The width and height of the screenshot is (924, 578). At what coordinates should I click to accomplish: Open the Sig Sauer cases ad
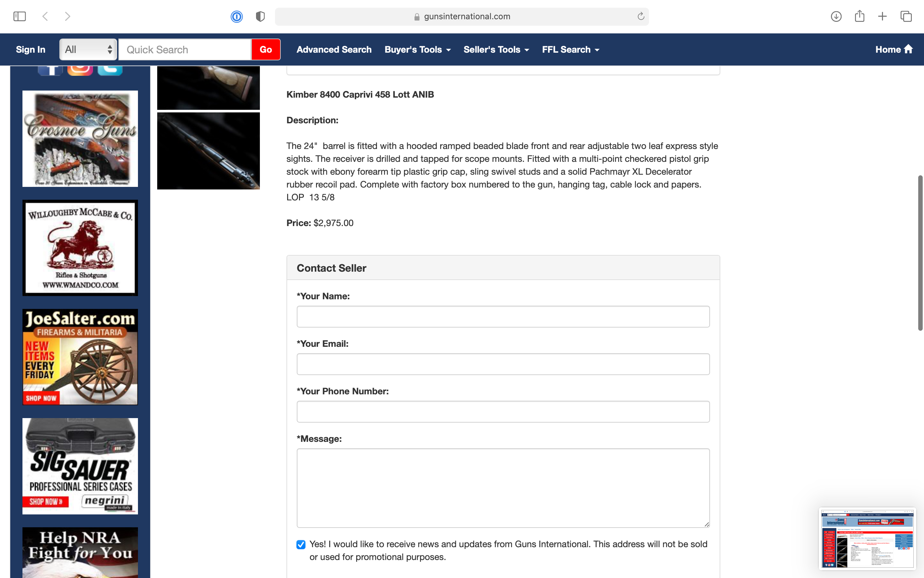point(80,466)
